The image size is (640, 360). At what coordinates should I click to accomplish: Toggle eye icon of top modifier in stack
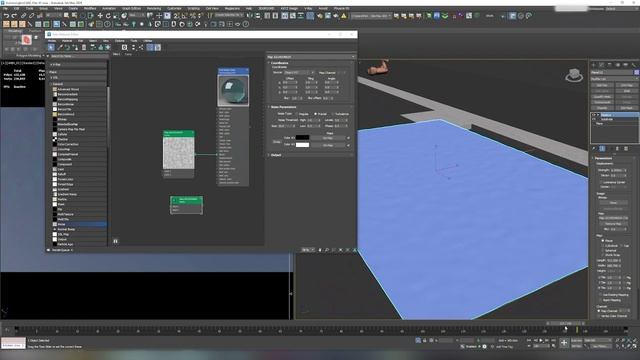(x=594, y=115)
